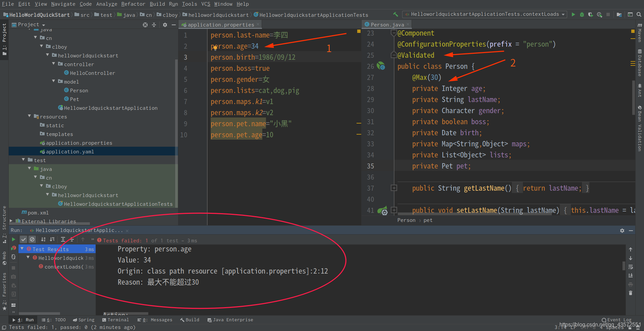Open the TODO tool window
This screenshot has height=331, width=644.
tap(54, 320)
